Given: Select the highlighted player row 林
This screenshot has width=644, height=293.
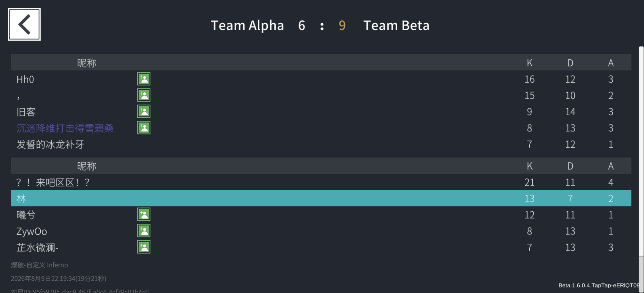Looking at the screenshot, I should tap(321, 198).
